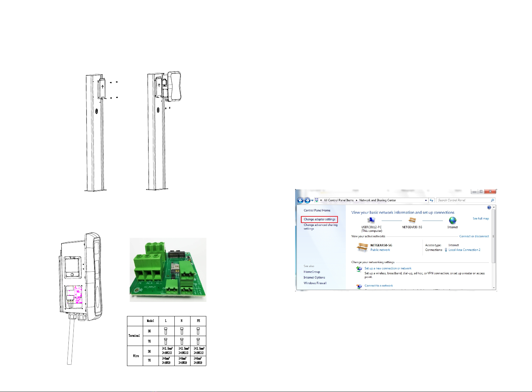This screenshot has width=532, height=392.
Task: Click Connect or disconnect link
Action: click(474, 236)
